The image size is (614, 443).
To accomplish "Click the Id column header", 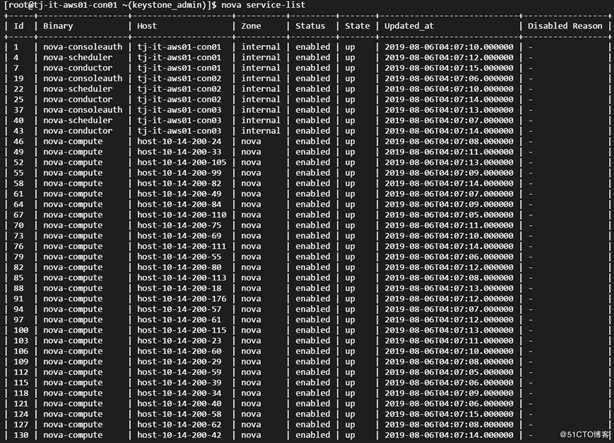I will pyautogui.click(x=18, y=26).
